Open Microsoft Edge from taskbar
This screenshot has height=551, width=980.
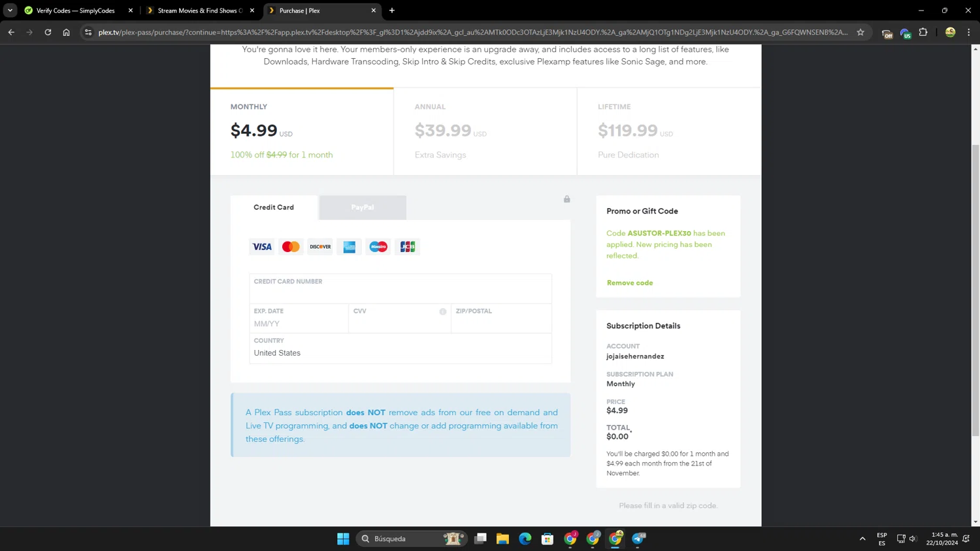click(x=525, y=539)
